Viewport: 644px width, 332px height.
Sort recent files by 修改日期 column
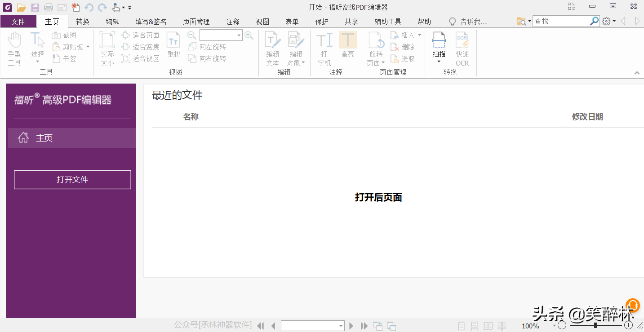point(587,117)
